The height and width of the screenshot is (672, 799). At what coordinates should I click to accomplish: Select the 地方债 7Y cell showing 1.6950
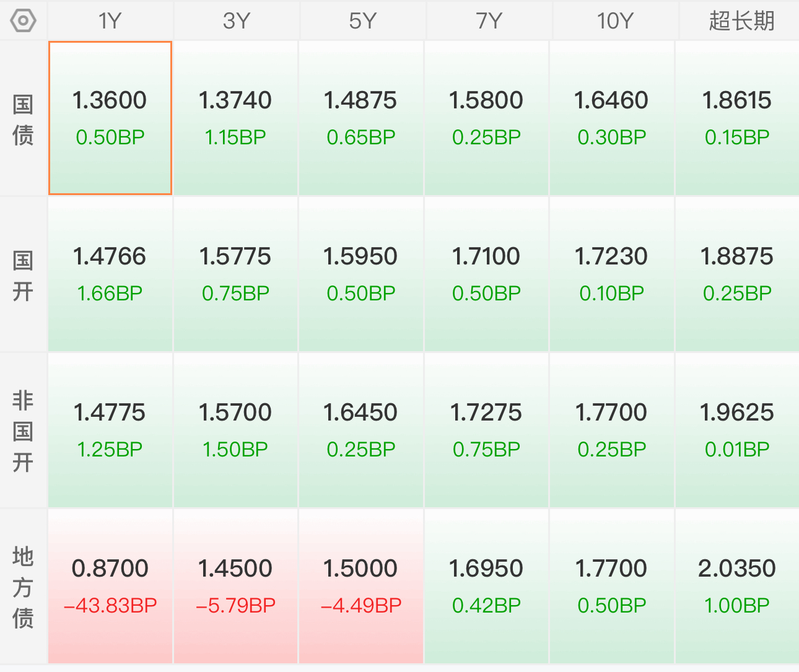tap(486, 587)
